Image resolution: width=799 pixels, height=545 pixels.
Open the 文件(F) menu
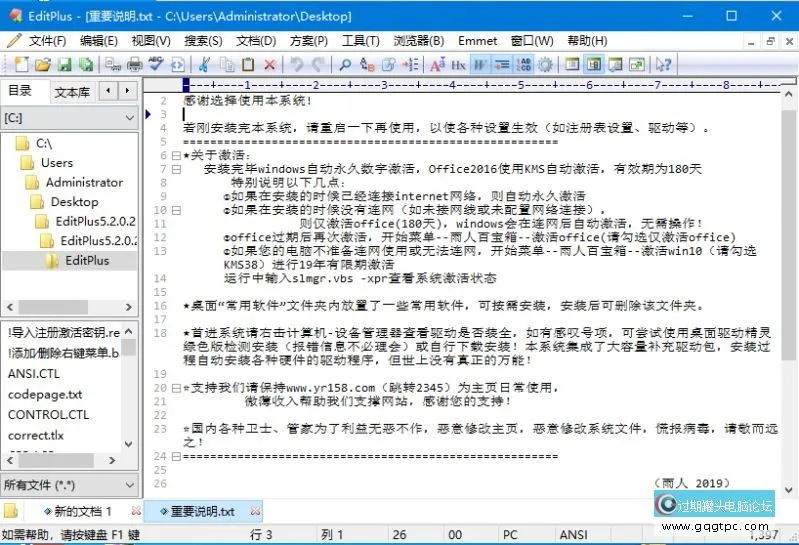click(x=47, y=41)
